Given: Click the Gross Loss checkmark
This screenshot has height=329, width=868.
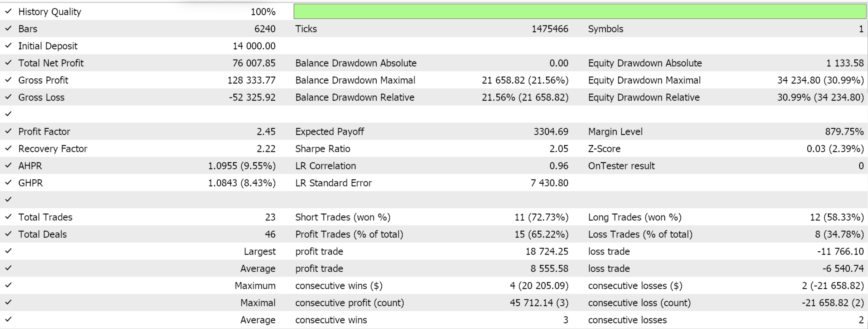Looking at the screenshot, I should (8, 97).
